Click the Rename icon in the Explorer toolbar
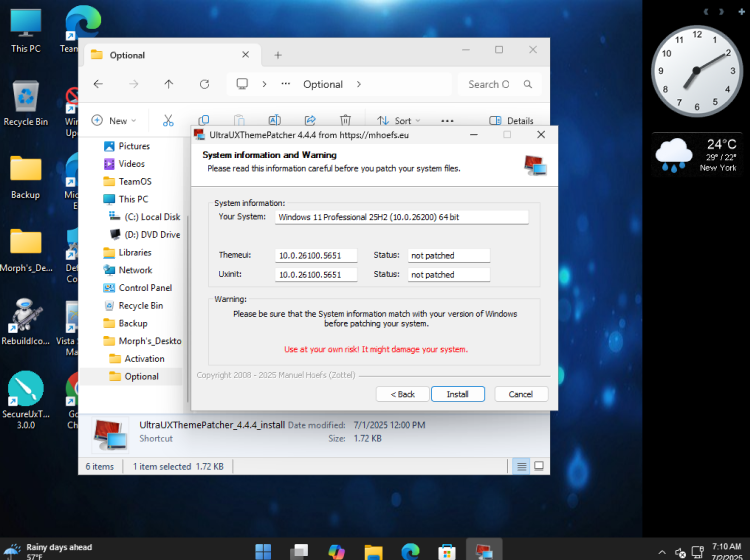This screenshot has height=560, width=750. point(275,121)
